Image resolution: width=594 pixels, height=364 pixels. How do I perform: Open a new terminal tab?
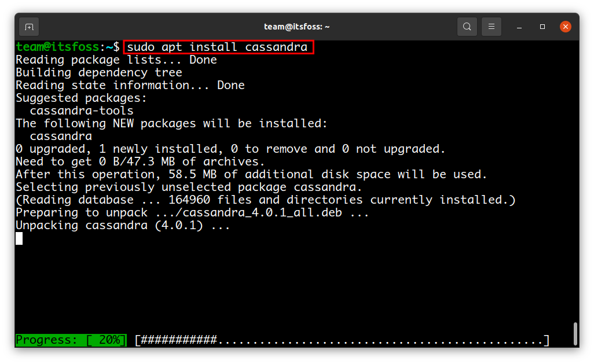click(x=29, y=27)
